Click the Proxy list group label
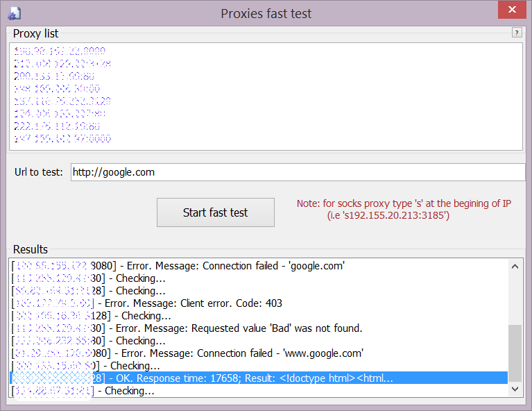The image size is (532, 411). (35, 33)
